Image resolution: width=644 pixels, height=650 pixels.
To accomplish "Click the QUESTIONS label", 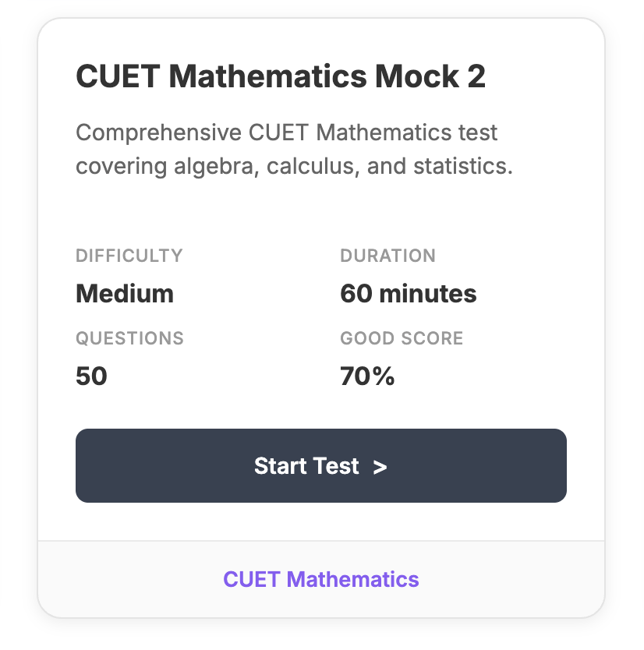I will pos(129,338).
